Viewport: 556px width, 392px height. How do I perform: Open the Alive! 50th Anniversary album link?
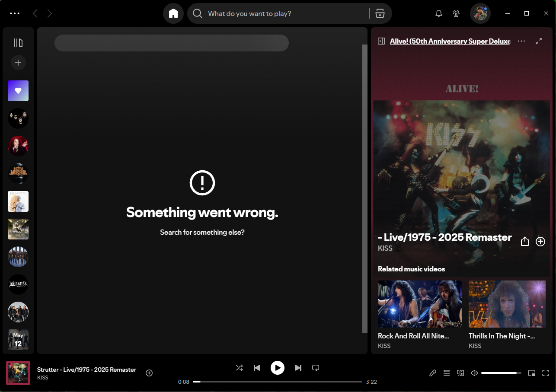click(450, 41)
